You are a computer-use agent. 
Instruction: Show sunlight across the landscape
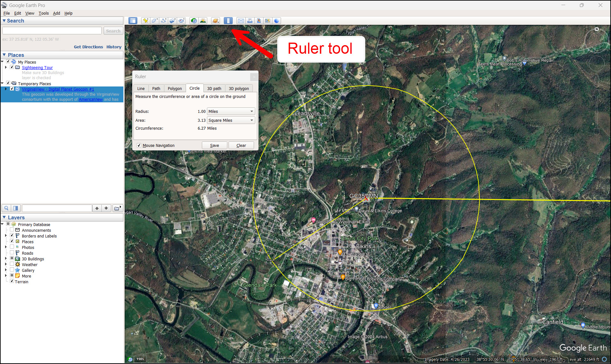pyautogui.click(x=203, y=21)
